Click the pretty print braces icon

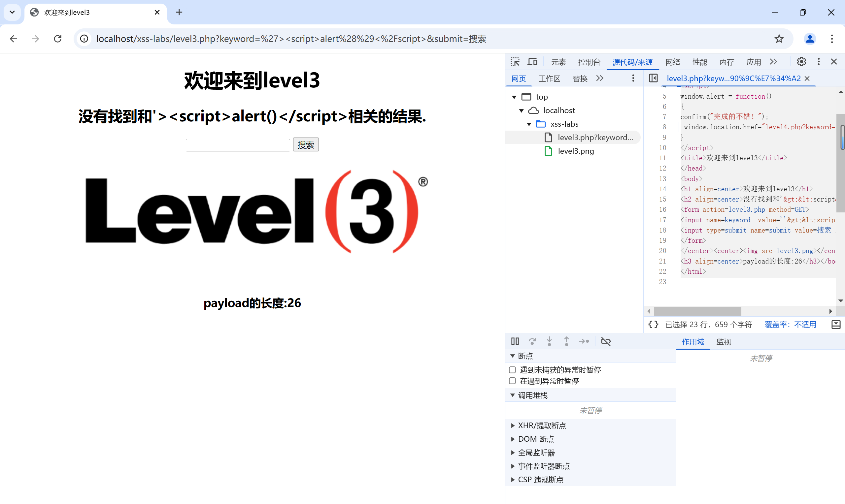tap(653, 325)
